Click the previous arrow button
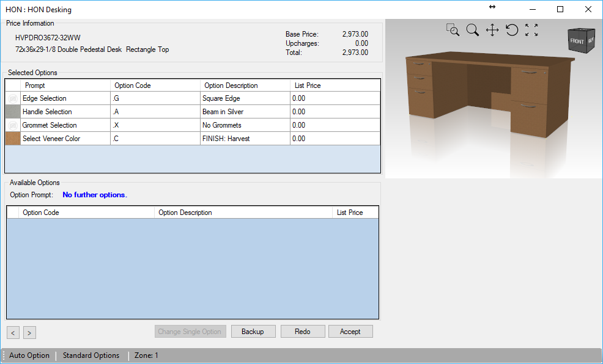Image resolution: width=603 pixels, height=364 pixels. point(13,332)
